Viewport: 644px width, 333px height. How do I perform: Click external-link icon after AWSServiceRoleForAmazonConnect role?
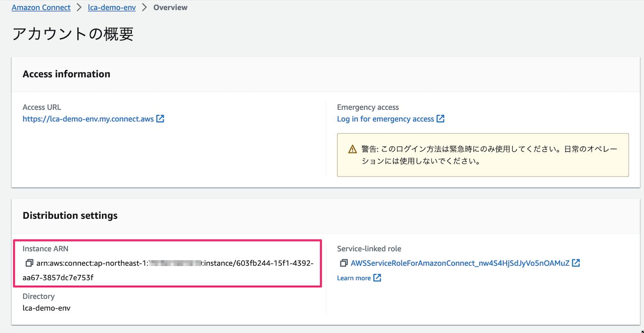coord(576,263)
